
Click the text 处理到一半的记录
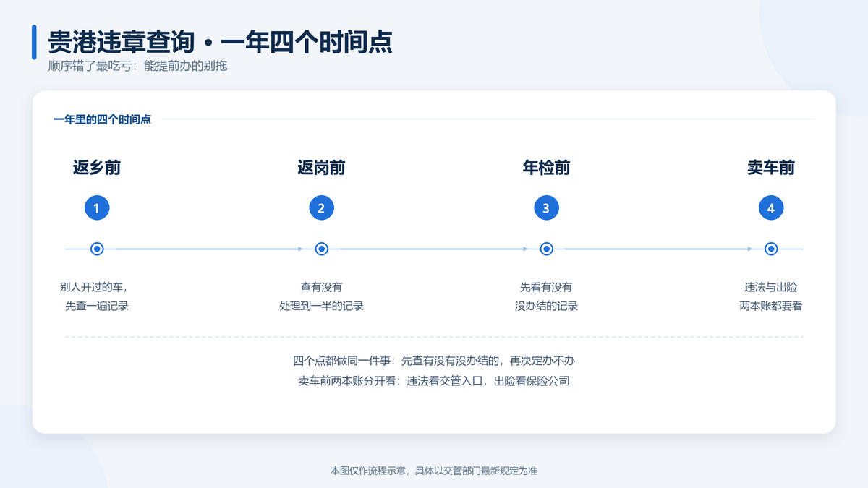[x=322, y=306]
